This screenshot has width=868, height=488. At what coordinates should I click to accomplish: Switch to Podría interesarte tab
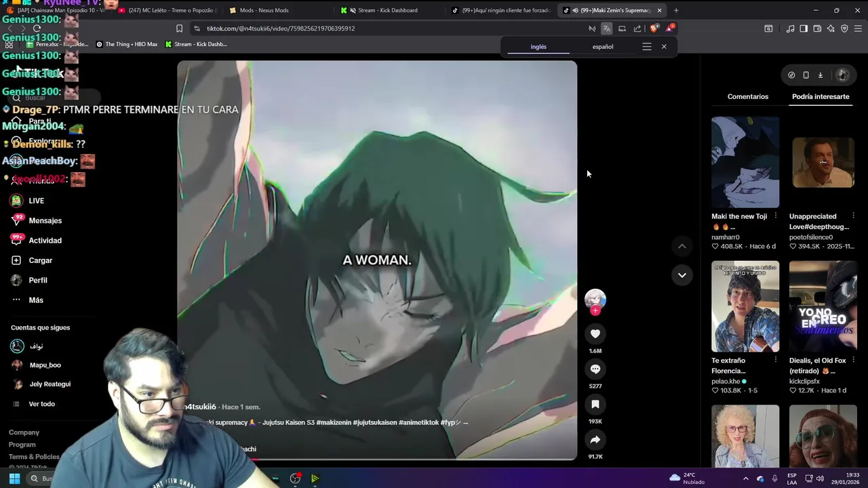coord(821,96)
